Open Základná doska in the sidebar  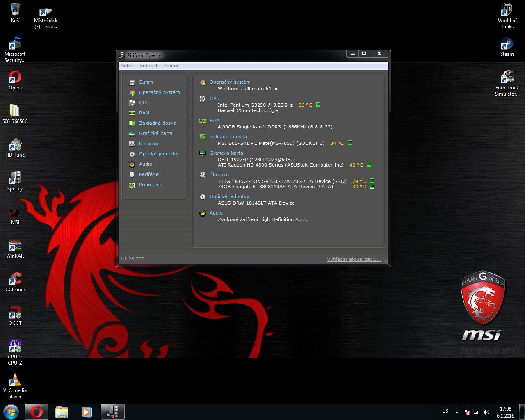pyautogui.click(x=157, y=123)
